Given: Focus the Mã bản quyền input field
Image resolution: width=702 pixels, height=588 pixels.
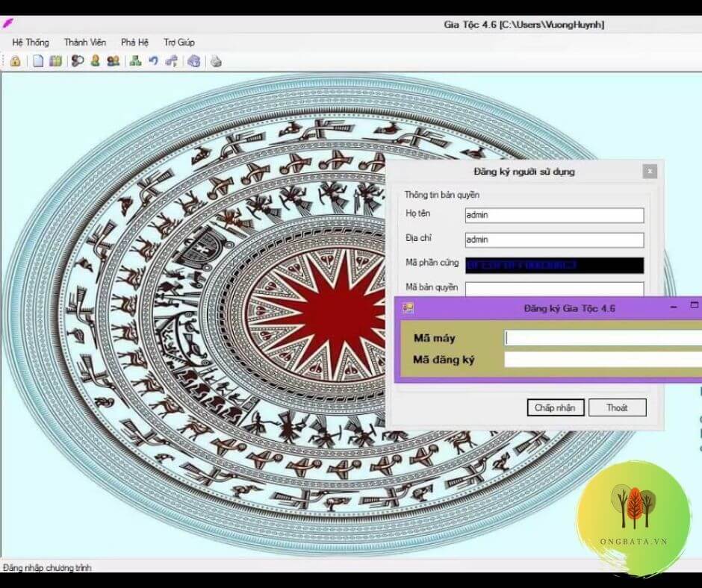Looking at the screenshot, I should coord(554,289).
